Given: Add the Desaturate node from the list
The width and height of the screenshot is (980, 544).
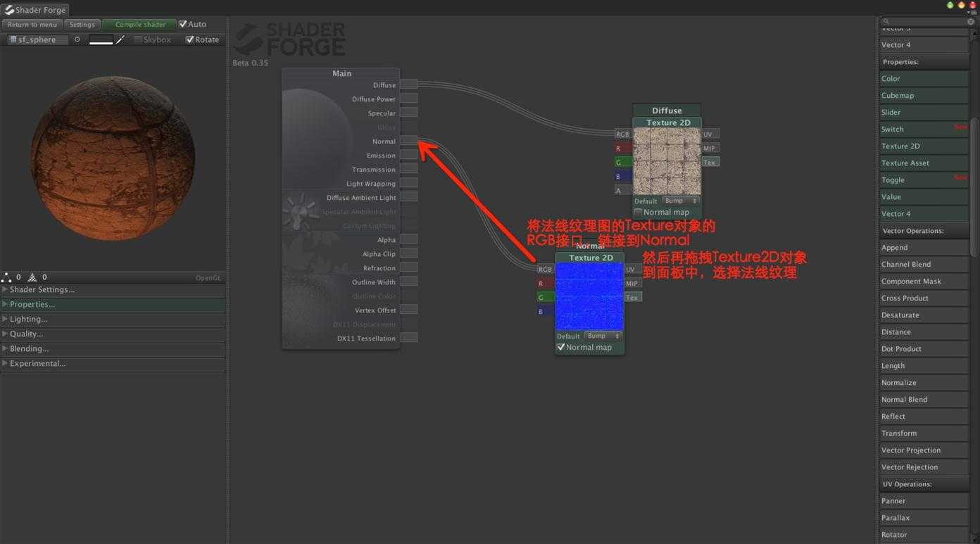Looking at the screenshot, I should click(924, 315).
